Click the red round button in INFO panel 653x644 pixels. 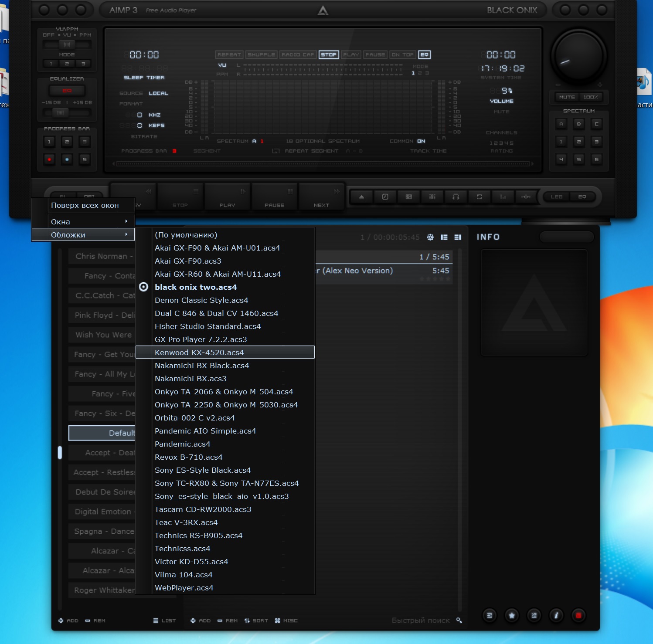click(x=578, y=615)
